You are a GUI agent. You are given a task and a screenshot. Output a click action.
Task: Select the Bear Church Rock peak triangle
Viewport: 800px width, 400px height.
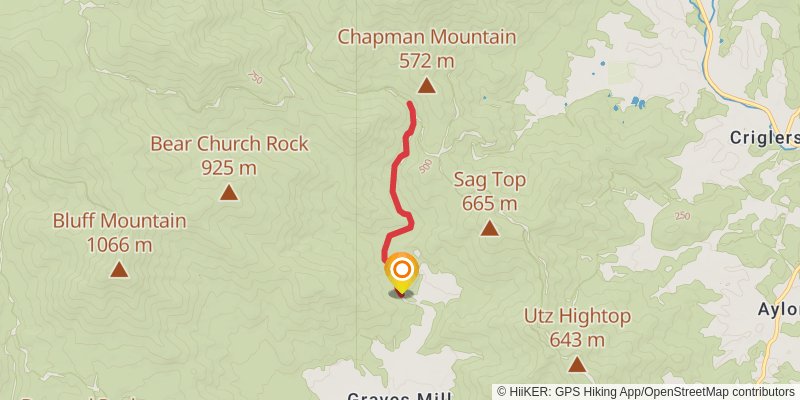point(229,192)
